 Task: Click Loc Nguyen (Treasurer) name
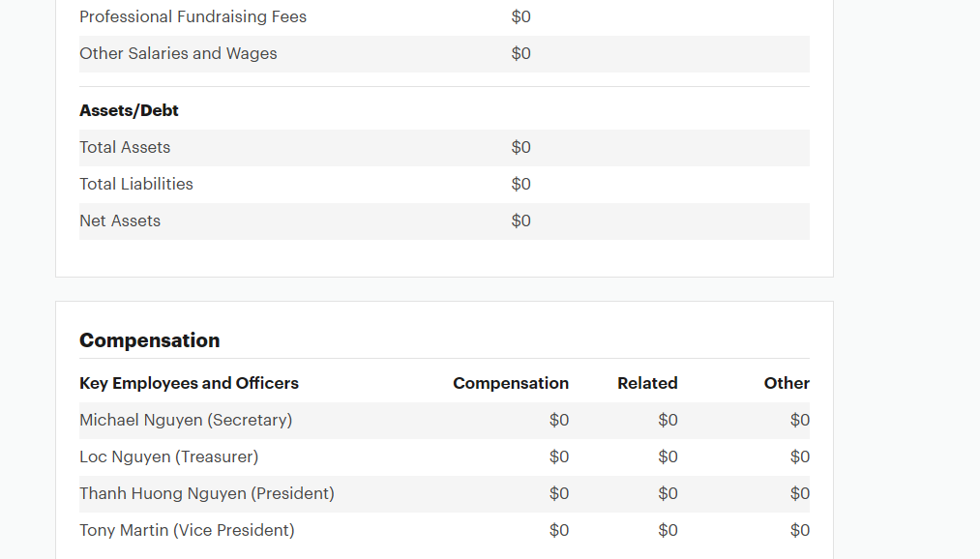168,456
